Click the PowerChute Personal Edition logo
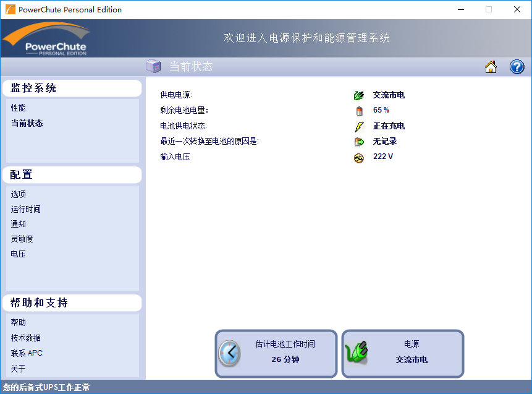 pyautogui.click(x=46, y=39)
